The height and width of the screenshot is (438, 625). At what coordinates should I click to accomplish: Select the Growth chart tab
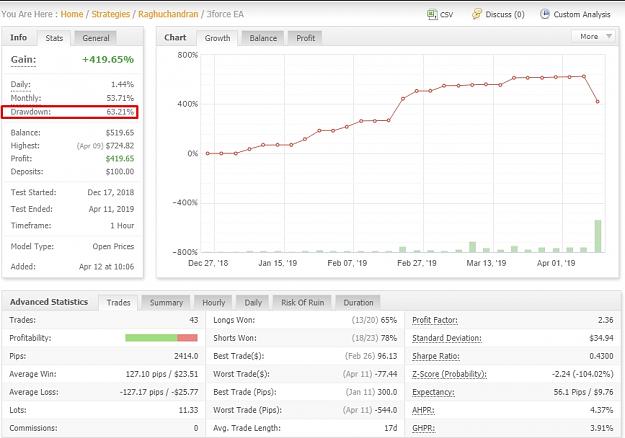(x=217, y=38)
